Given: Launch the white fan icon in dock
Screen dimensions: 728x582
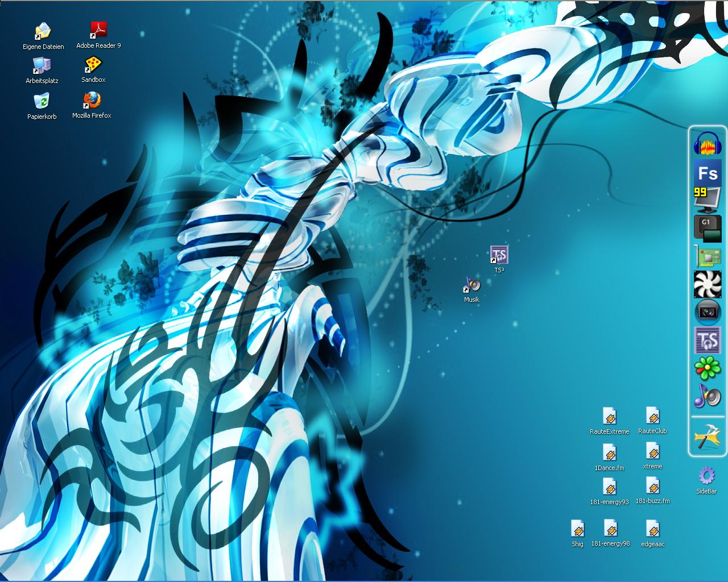Looking at the screenshot, I should tap(708, 284).
